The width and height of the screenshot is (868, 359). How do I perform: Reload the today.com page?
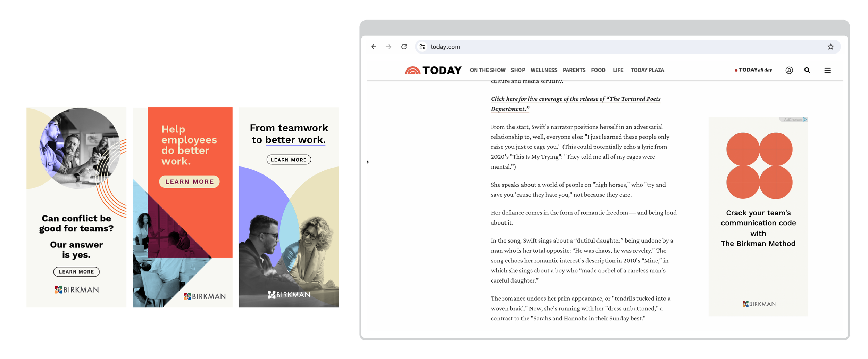[404, 47]
